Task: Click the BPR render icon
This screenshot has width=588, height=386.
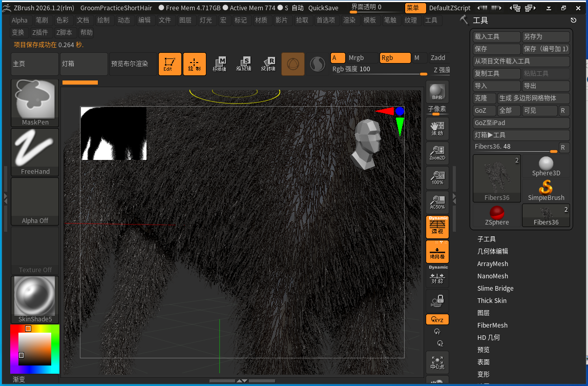Action: click(437, 92)
